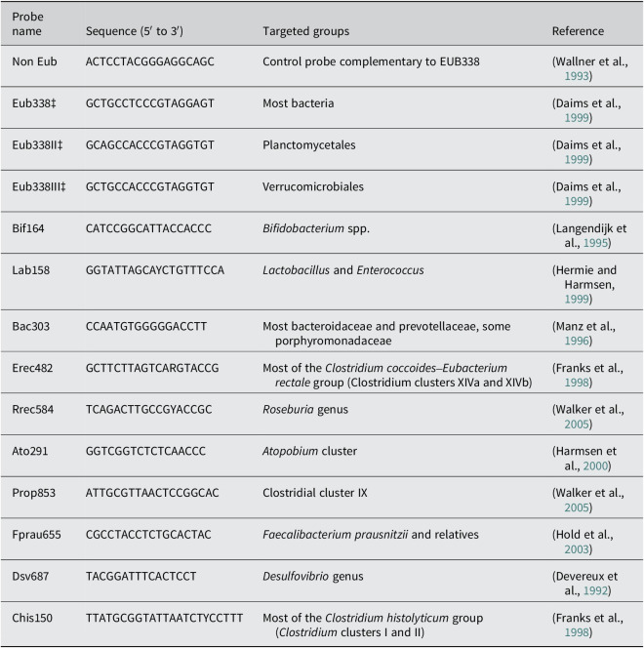Open the Manz 1996 reference link
This screenshot has height=648, width=644.
[x=577, y=341]
